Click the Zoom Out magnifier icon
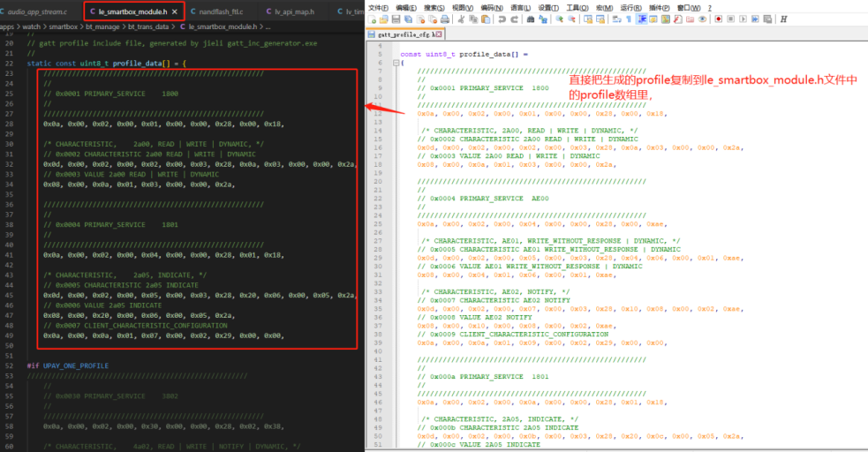The height and width of the screenshot is (452, 868). pyautogui.click(x=572, y=19)
